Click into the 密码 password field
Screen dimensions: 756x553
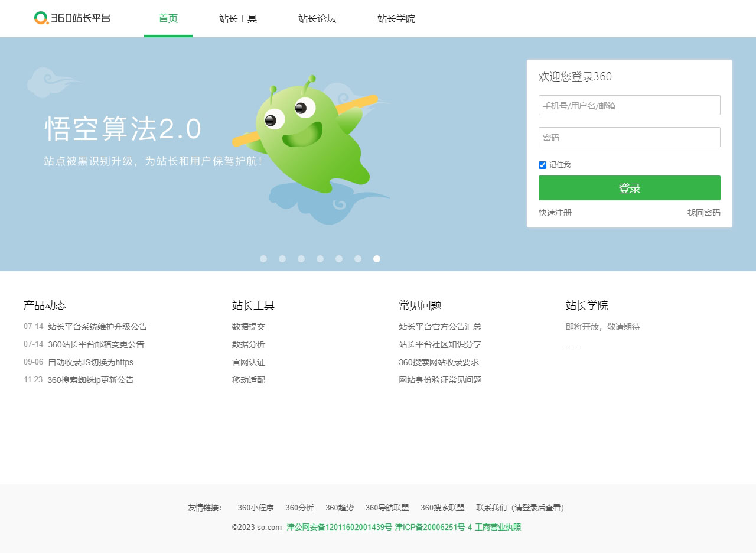pos(629,137)
